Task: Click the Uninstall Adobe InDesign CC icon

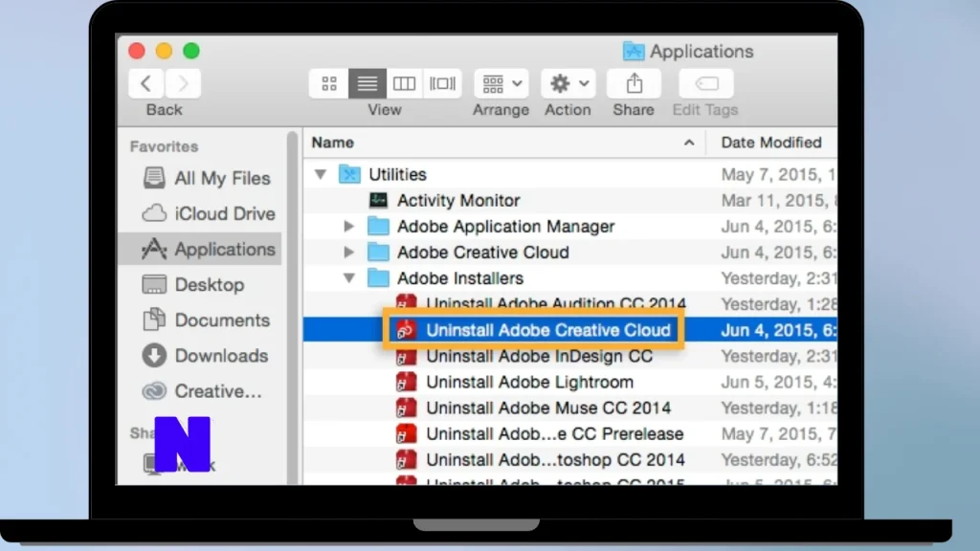Action: tap(406, 356)
